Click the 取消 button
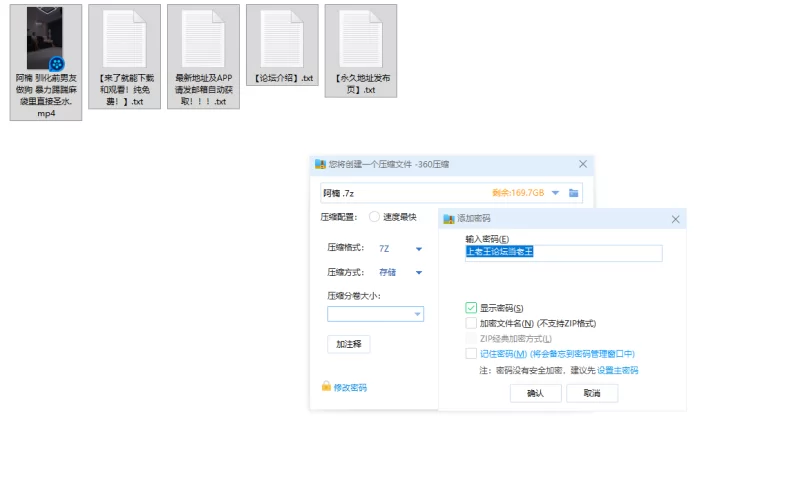Screen dimensions: 800x491 pyautogui.click(x=592, y=393)
